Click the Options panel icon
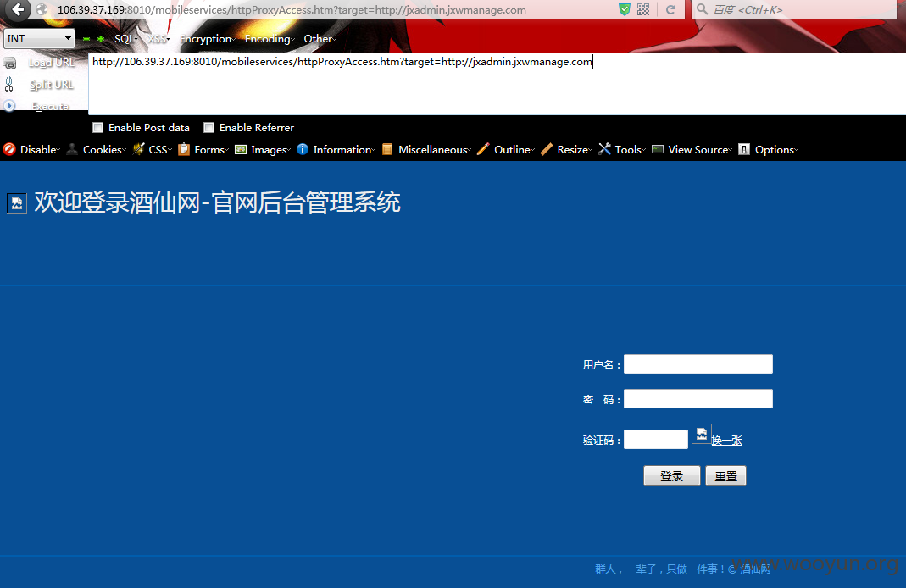Screen dimensions: 906x588 [744, 149]
